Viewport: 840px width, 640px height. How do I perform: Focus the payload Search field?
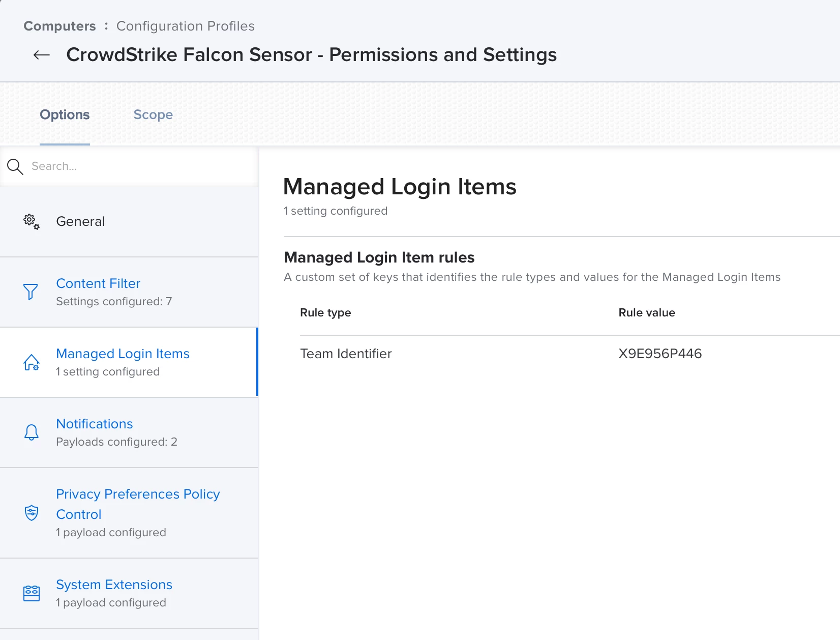tap(137, 166)
